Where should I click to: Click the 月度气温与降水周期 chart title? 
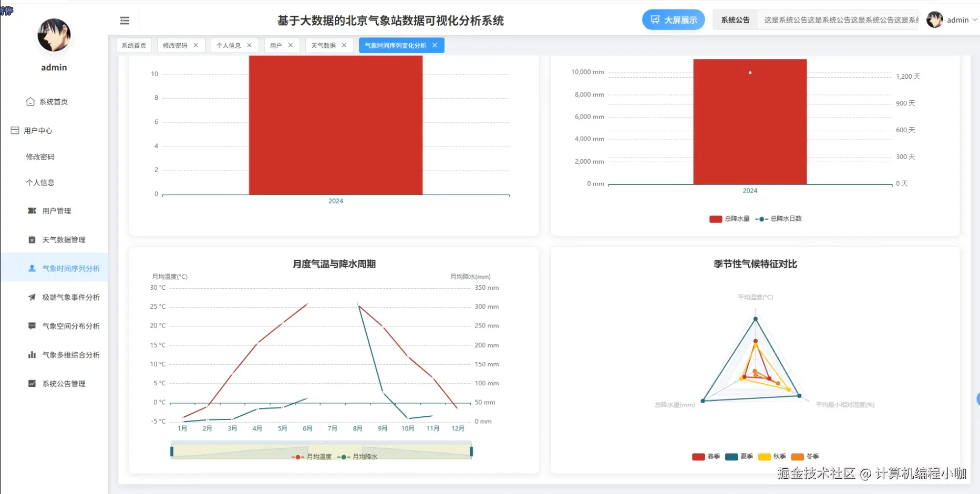(334, 264)
